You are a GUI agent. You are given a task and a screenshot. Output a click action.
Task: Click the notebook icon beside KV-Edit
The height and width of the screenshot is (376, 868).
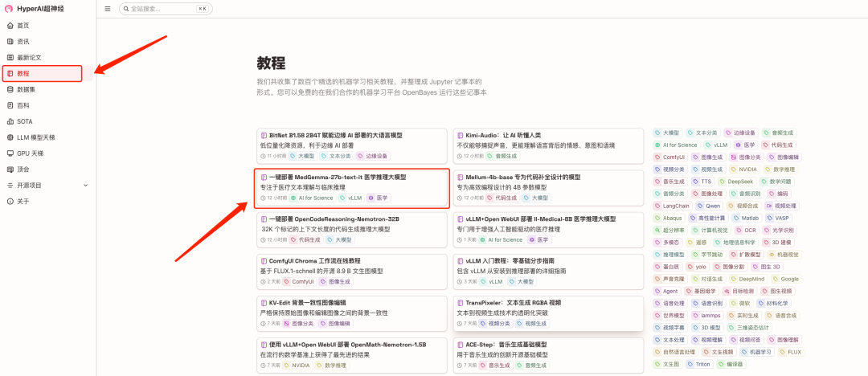click(x=264, y=303)
